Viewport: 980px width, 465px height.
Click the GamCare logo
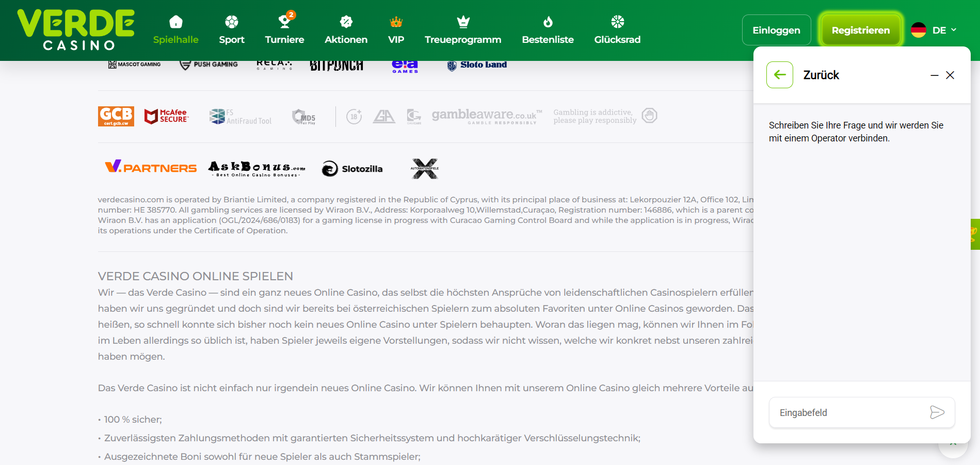(414, 117)
